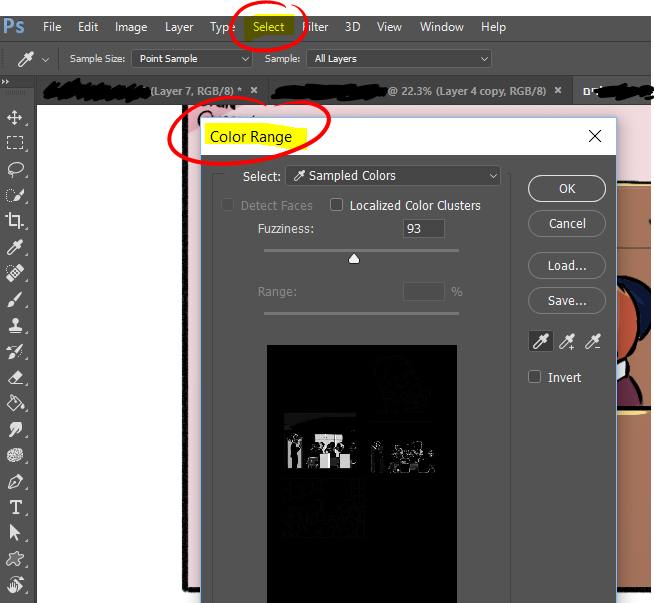Click the Fuzziness value field

(x=423, y=229)
